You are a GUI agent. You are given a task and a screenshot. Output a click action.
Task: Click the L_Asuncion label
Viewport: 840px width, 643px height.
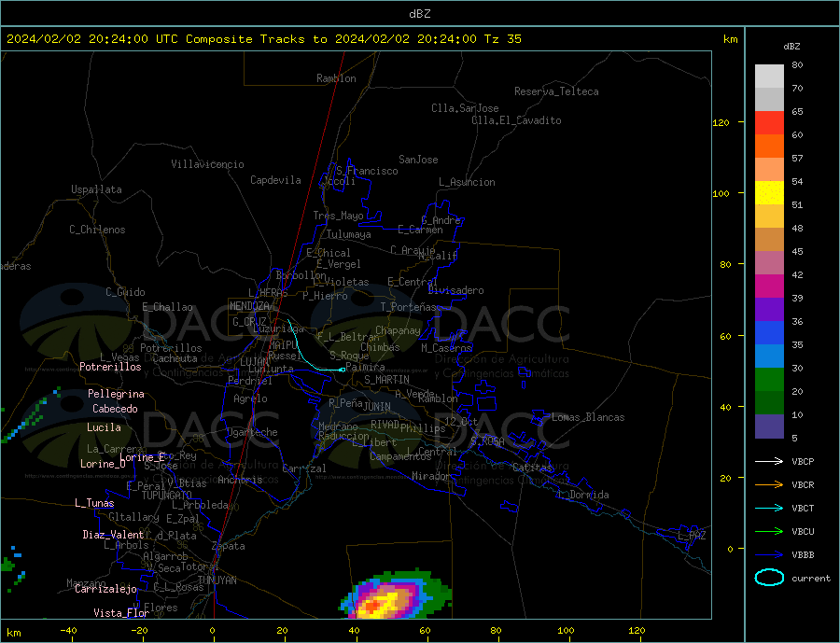click(x=467, y=182)
